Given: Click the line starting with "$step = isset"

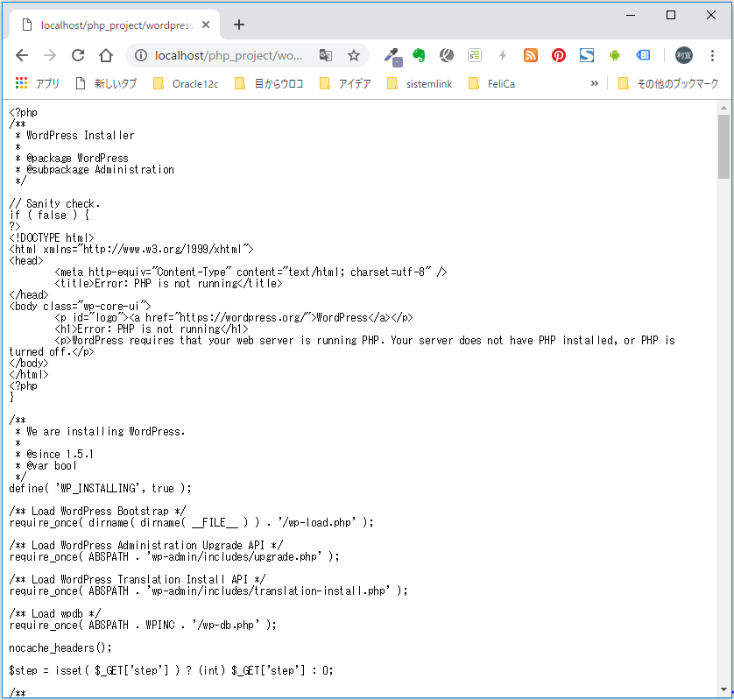Looking at the screenshot, I should [172, 670].
